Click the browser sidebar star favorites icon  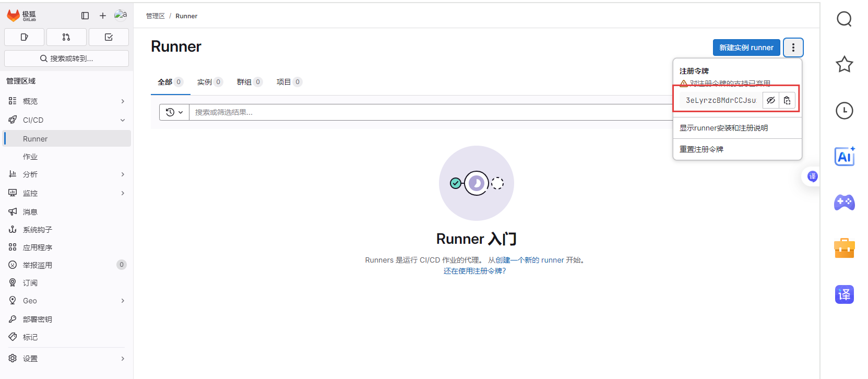pyautogui.click(x=844, y=65)
